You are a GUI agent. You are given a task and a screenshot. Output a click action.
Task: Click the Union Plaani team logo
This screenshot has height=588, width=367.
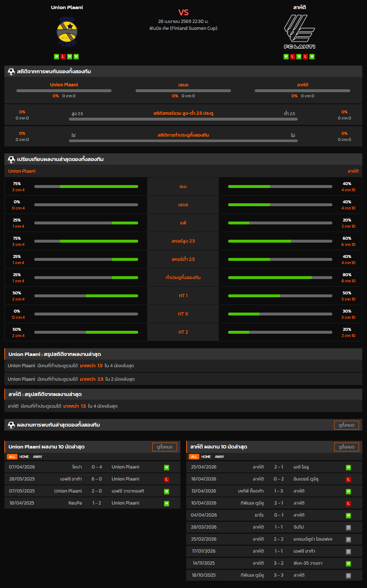[67, 31]
